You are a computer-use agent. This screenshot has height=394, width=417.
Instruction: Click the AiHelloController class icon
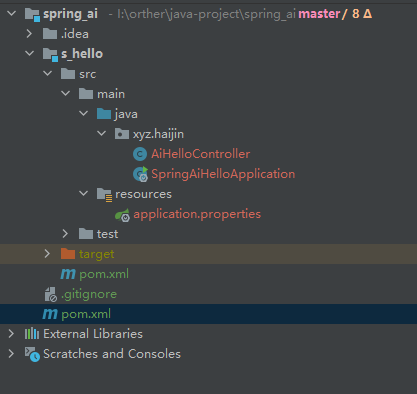(x=140, y=154)
